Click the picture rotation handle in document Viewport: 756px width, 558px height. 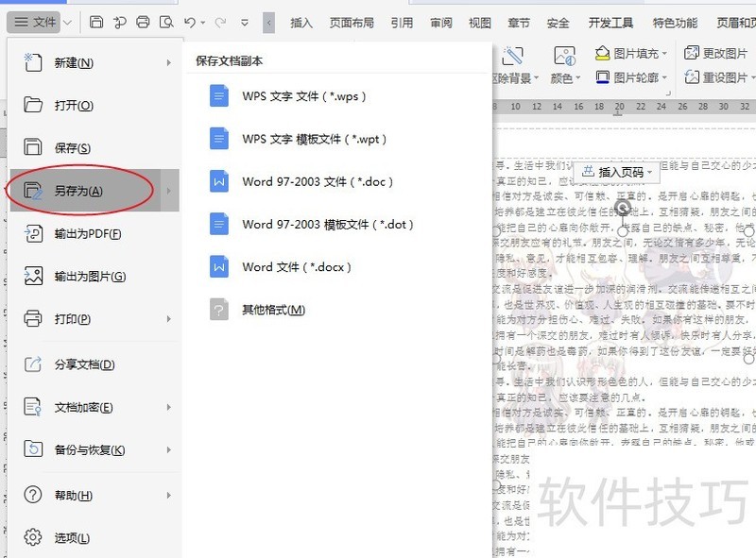(623, 208)
